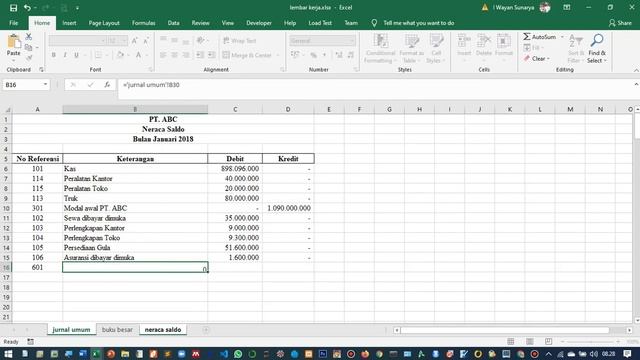Viewport: 640px width, 360px height.
Task: Click Format cells icon
Action: pos(503,41)
